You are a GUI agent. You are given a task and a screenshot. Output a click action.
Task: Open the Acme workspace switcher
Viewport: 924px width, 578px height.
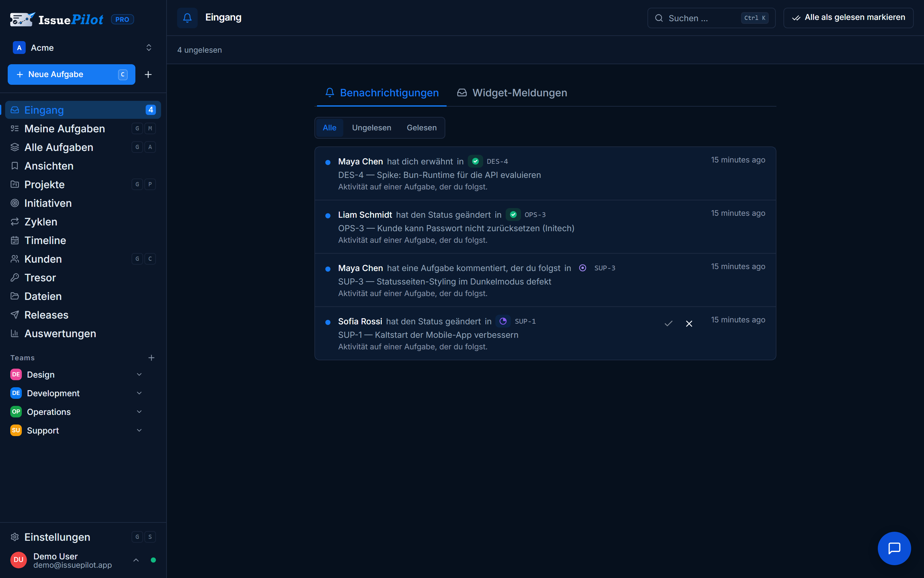[x=83, y=48]
